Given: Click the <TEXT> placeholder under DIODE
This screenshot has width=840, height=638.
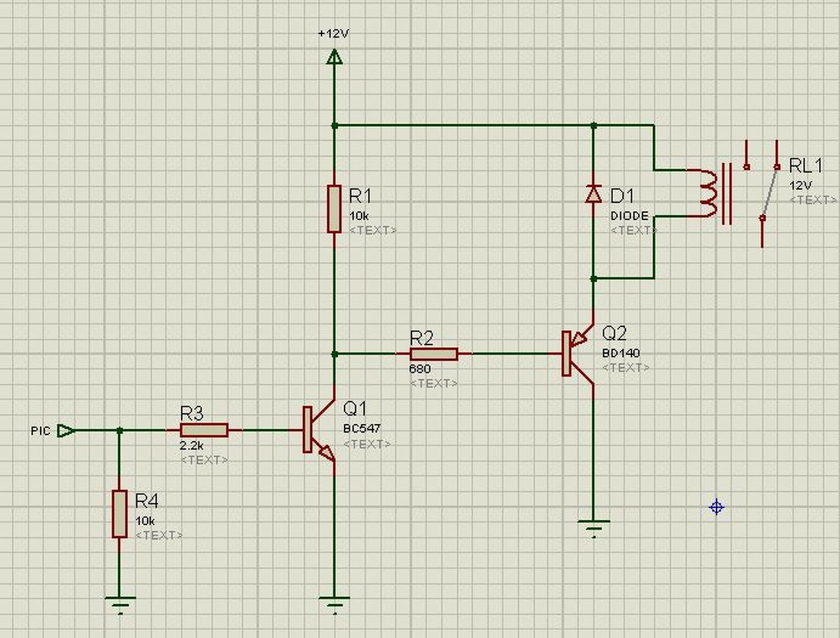Looking at the screenshot, I should [x=634, y=230].
